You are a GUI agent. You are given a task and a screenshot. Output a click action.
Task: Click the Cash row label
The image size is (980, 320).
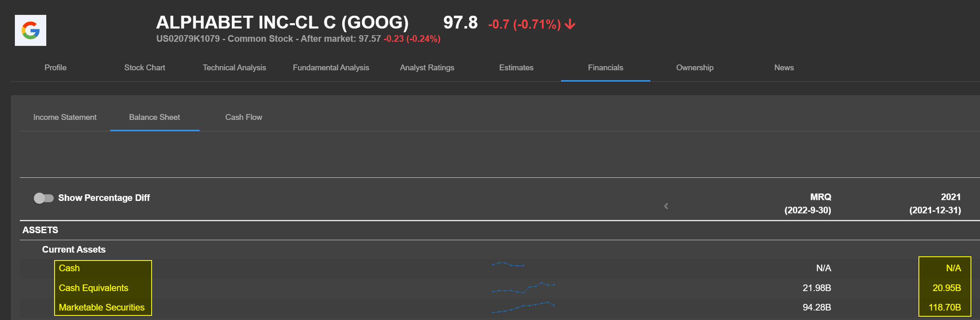tap(69, 268)
